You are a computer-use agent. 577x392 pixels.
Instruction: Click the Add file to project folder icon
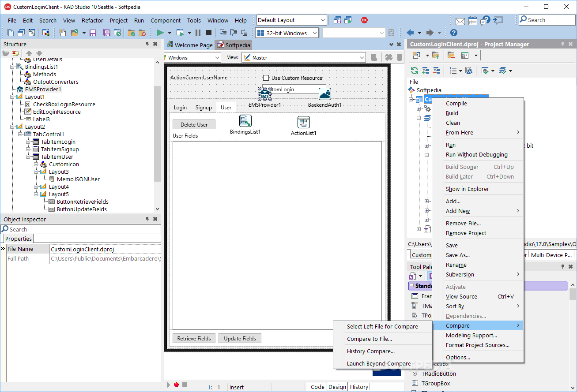click(x=131, y=33)
